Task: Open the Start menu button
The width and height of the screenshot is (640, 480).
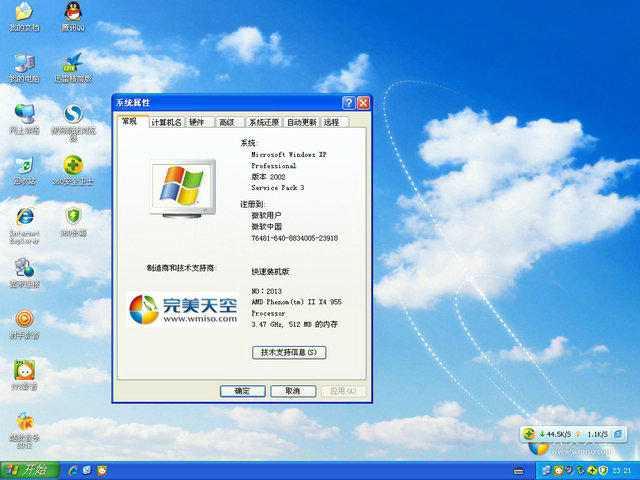Action: tap(30, 470)
